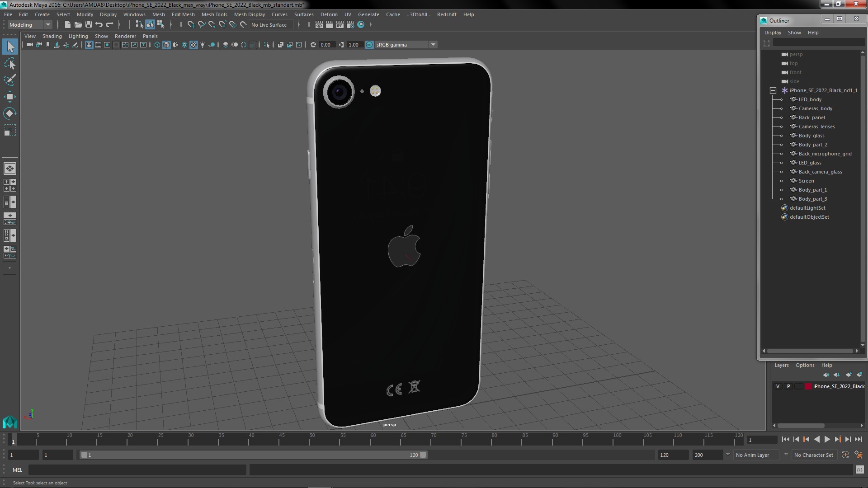Pick the Scale tool in toolbox
Viewport: 868px width, 488px height.
pyautogui.click(x=10, y=130)
